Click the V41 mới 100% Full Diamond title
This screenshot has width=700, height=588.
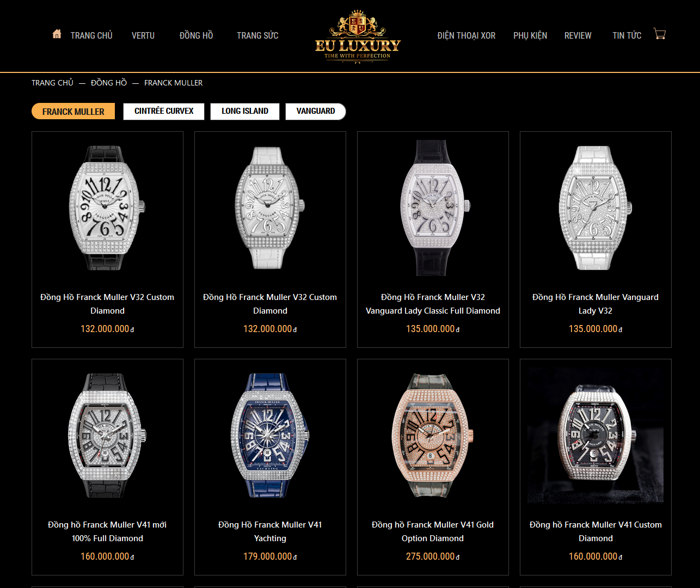coord(107,531)
